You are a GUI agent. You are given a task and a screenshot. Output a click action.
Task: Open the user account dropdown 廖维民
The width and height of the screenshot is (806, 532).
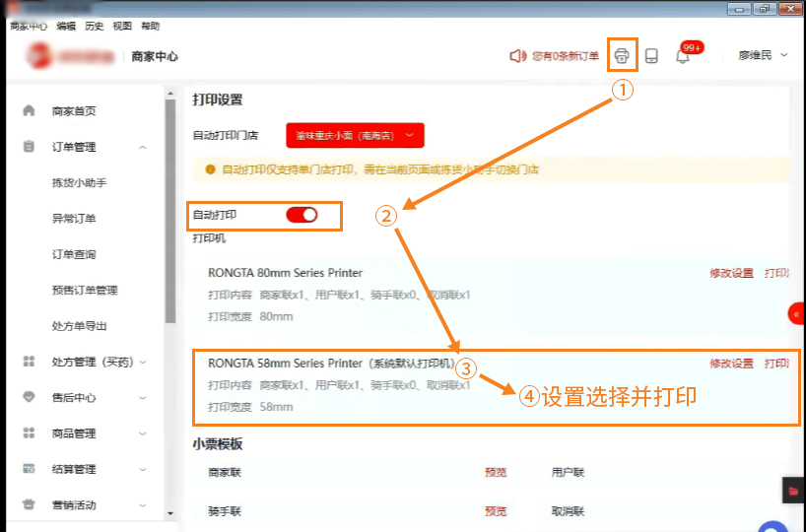pos(764,56)
